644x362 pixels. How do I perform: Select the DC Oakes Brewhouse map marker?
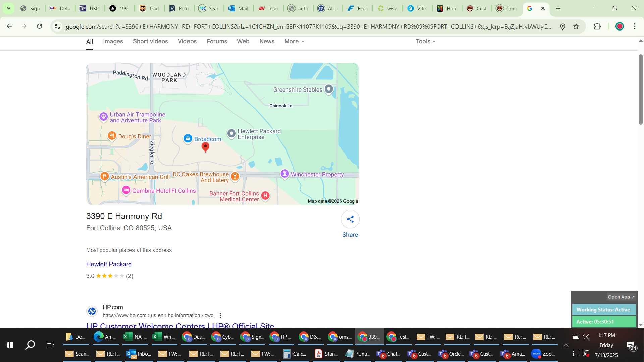(235, 176)
